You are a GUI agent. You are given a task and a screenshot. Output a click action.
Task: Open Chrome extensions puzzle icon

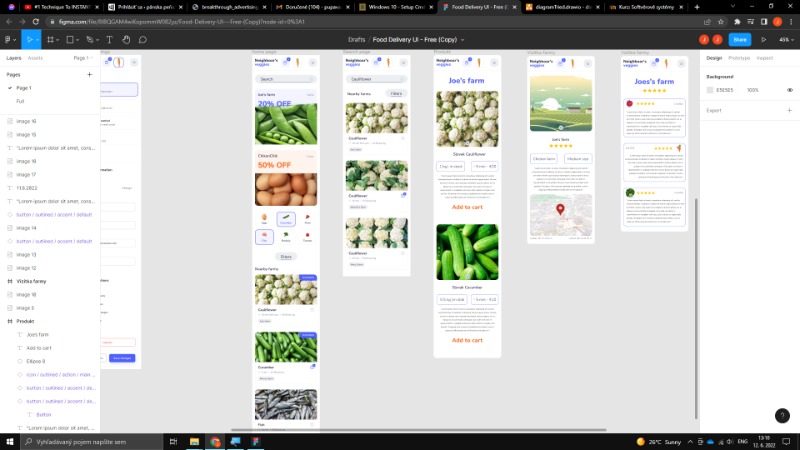pyautogui.click(x=737, y=21)
